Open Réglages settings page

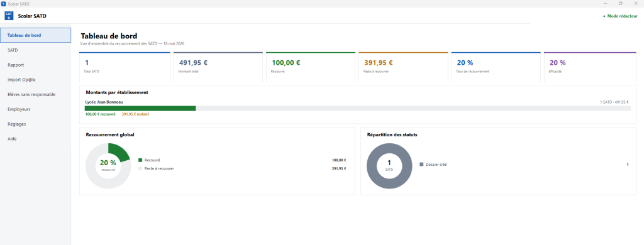click(x=36, y=124)
